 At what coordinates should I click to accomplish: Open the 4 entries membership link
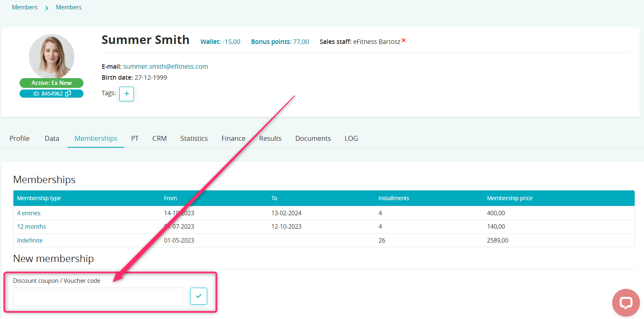(x=29, y=213)
